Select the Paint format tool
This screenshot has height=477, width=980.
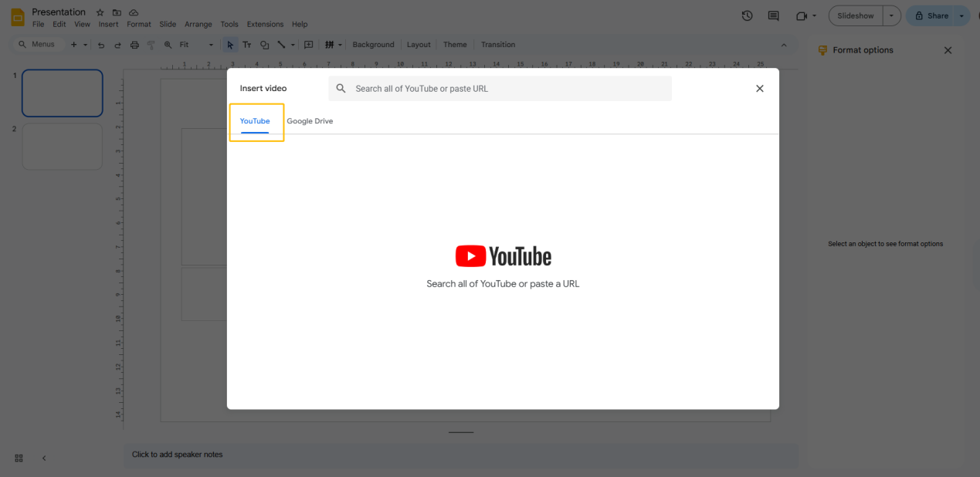point(151,44)
